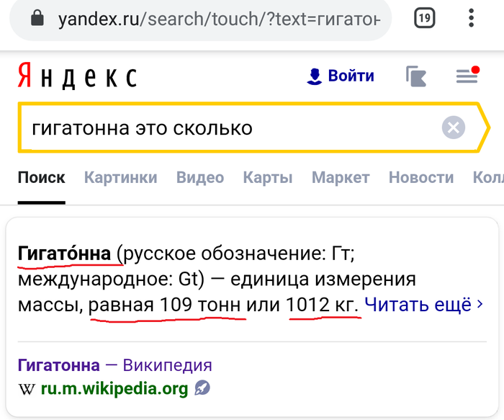Image resolution: width=504 pixels, height=420 pixels.
Task: Switch to the Видео tab
Action: click(x=200, y=177)
